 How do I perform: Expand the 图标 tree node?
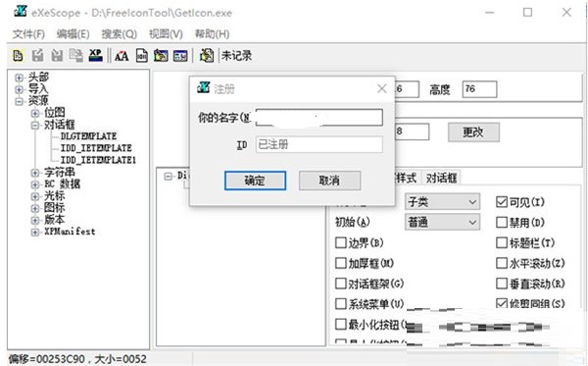pyautogui.click(x=35, y=208)
